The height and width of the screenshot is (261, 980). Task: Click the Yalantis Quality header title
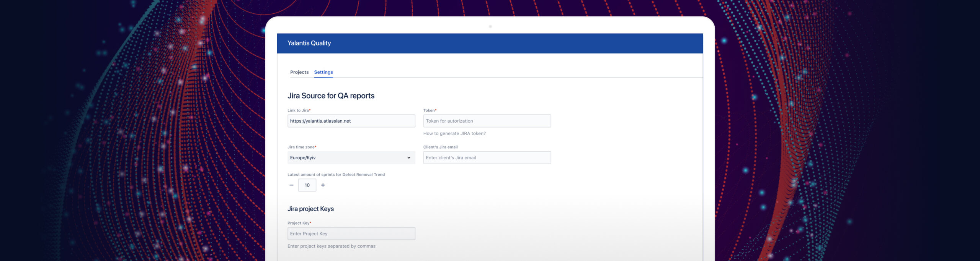pyautogui.click(x=309, y=43)
